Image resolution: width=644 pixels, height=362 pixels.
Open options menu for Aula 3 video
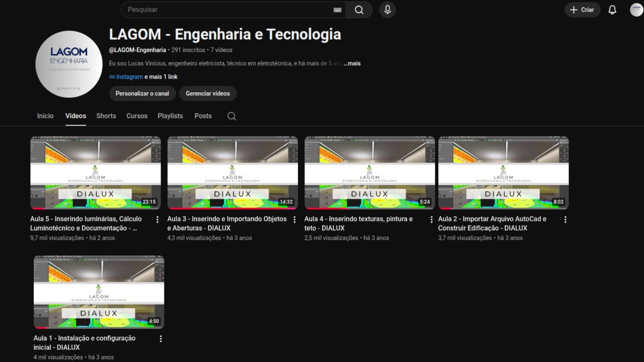[295, 220]
